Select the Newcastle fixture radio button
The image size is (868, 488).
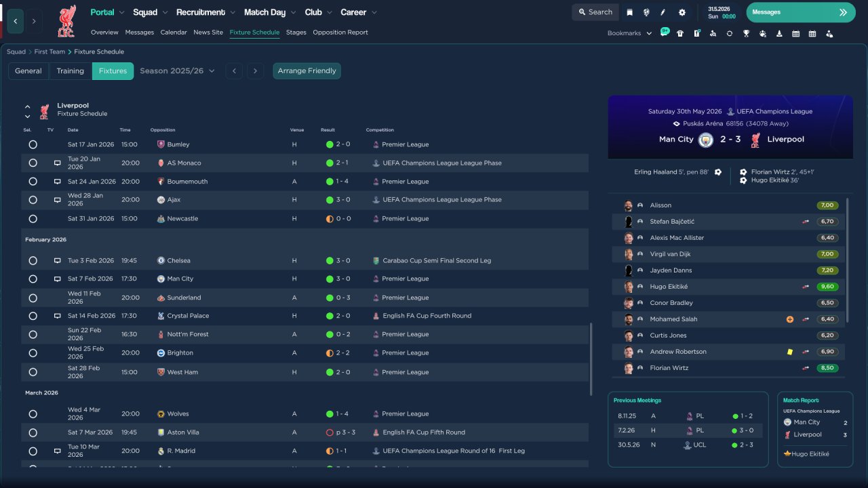[33, 219]
